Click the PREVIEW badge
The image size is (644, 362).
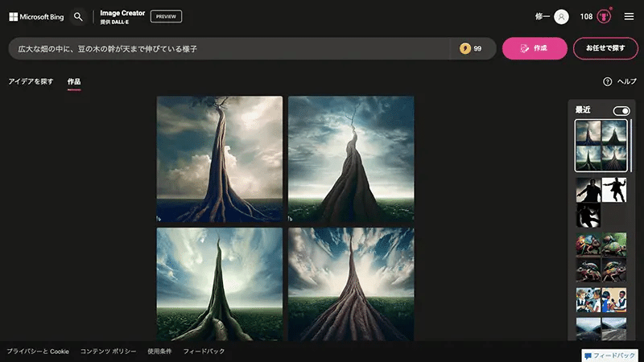click(x=166, y=16)
